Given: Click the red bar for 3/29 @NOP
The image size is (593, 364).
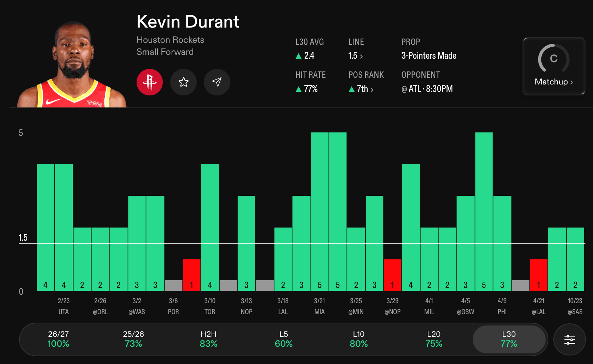Looking at the screenshot, I should 392,275.
